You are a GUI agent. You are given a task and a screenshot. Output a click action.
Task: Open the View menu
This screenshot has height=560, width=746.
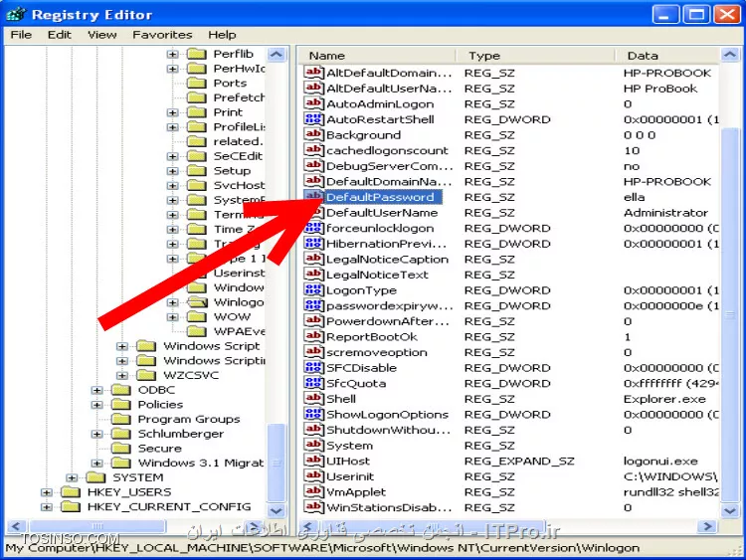(101, 35)
